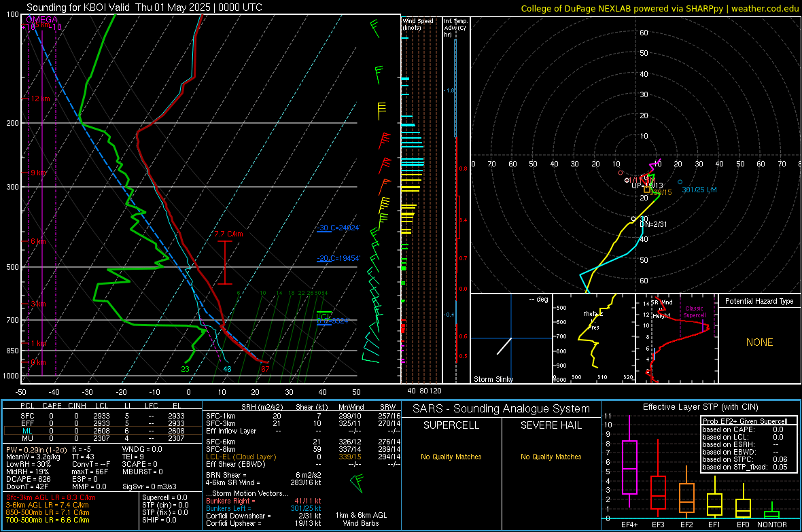Click the Prob EF2+ Given Supercell header
The width and height of the screenshot is (802, 532).
(x=745, y=421)
